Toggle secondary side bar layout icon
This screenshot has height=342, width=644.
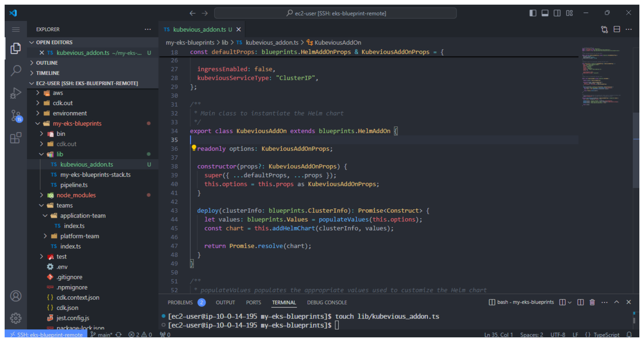click(x=557, y=13)
